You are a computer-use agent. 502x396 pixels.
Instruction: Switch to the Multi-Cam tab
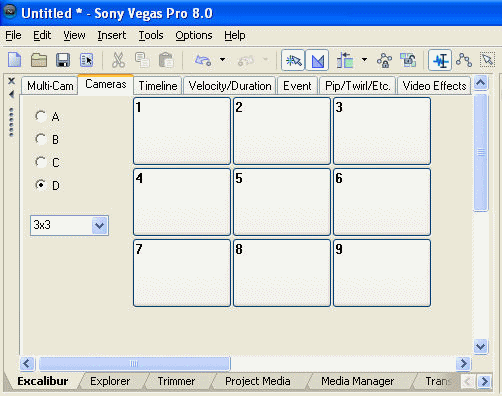click(x=50, y=86)
